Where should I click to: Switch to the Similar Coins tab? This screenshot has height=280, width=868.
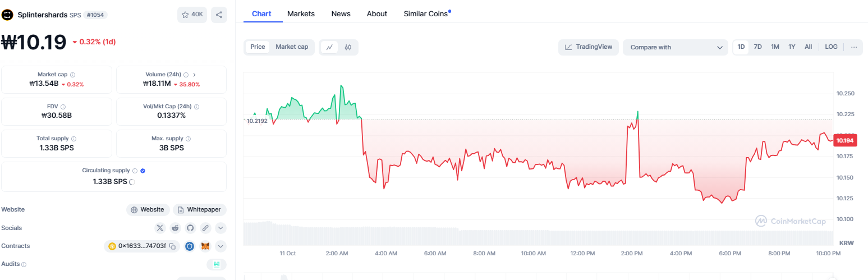[426, 13]
